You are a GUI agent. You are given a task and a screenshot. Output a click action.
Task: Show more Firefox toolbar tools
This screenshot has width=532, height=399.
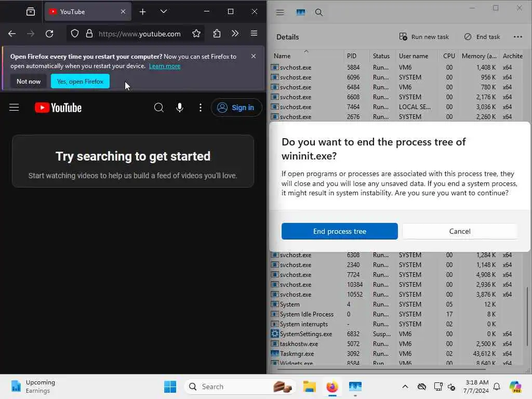coord(235,34)
